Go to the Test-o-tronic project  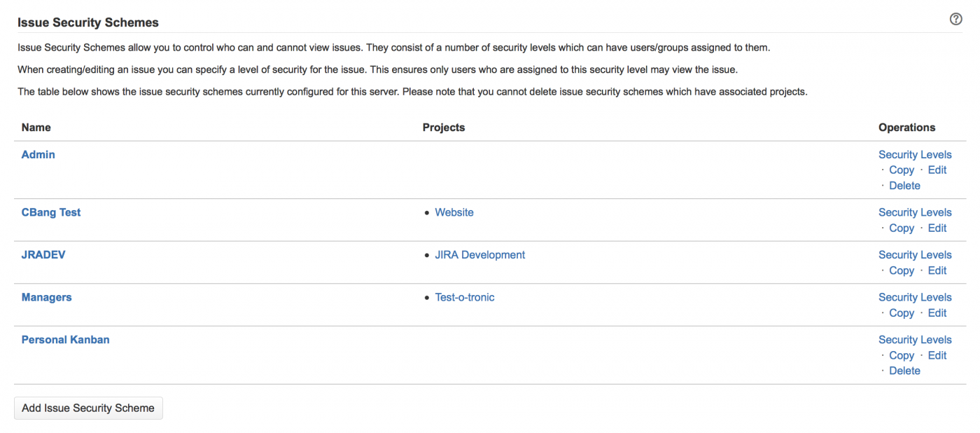coord(464,297)
